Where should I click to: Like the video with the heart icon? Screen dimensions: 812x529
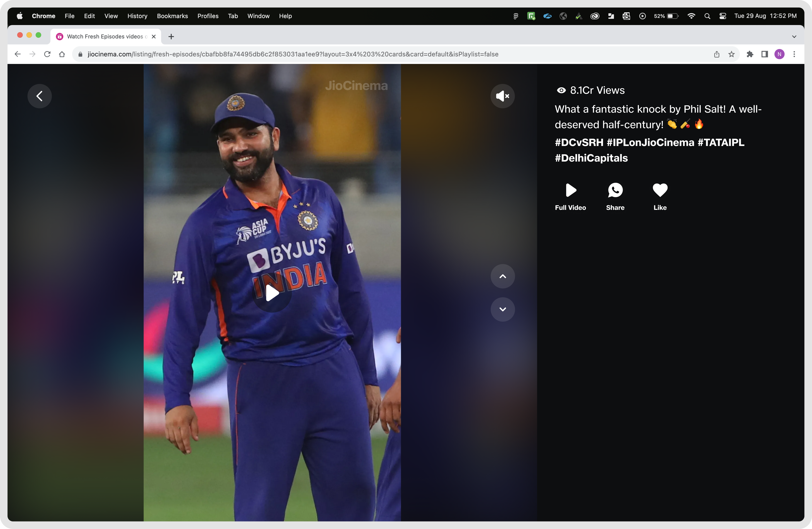pyautogui.click(x=660, y=190)
